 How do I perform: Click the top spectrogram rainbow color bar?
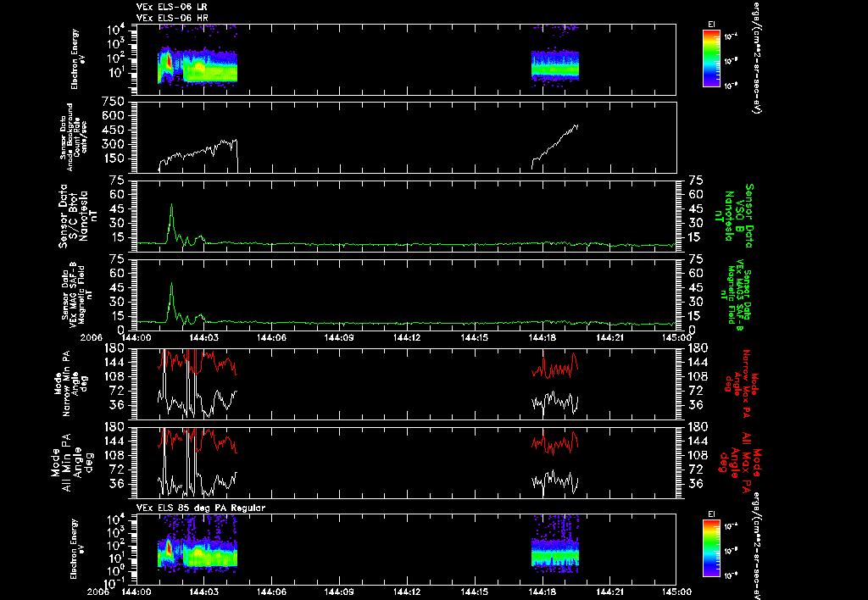click(x=711, y=58)
